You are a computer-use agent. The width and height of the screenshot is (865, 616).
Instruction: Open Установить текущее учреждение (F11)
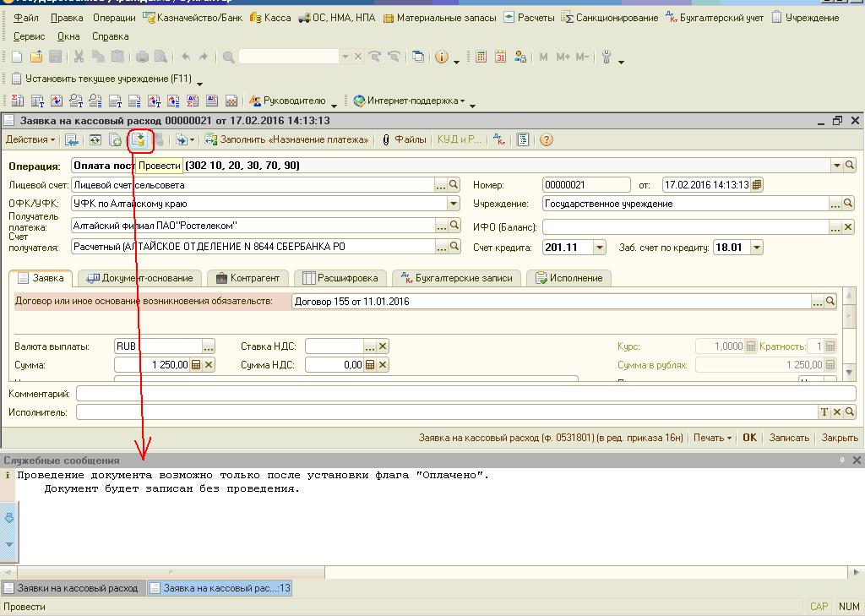(102, 79)
